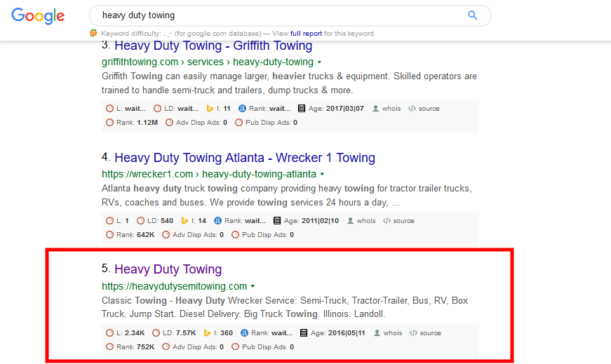Click the blue search magnifier icon

click(472, 15)
